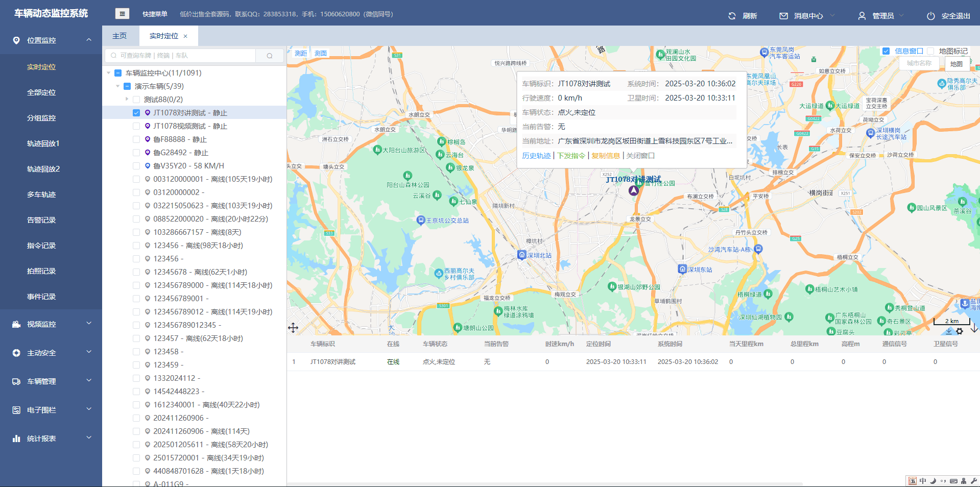This screenshot has width=980, height=487.
Task: Click the vehicle marker on the map
Action: pos(634,190)
